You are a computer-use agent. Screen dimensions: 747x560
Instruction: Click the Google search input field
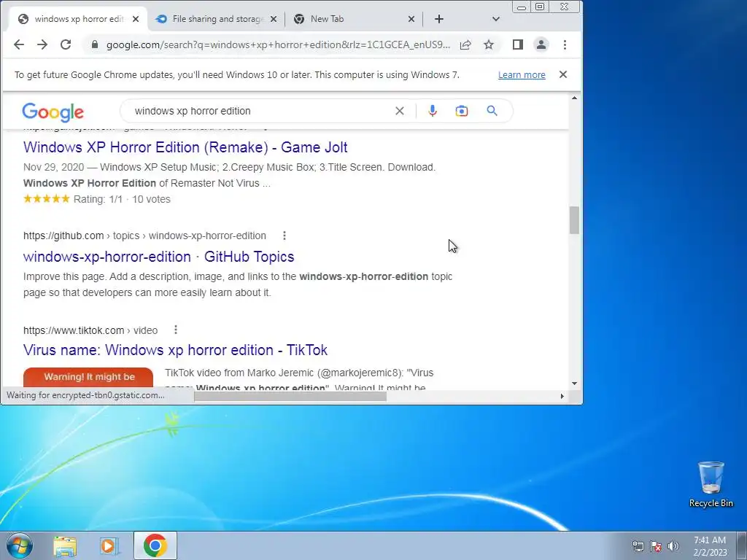pyautogui.click(x=260, y=111)
